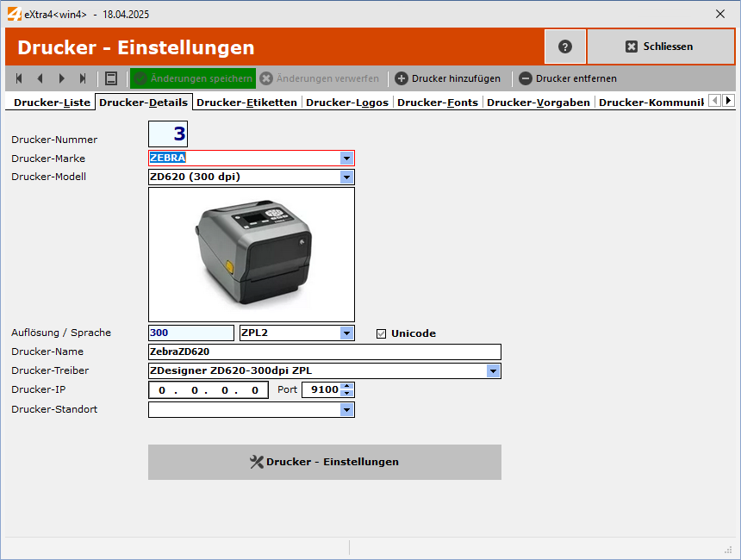Click the Schliessen button
The image size is (741, 560).
coord(660,47)
